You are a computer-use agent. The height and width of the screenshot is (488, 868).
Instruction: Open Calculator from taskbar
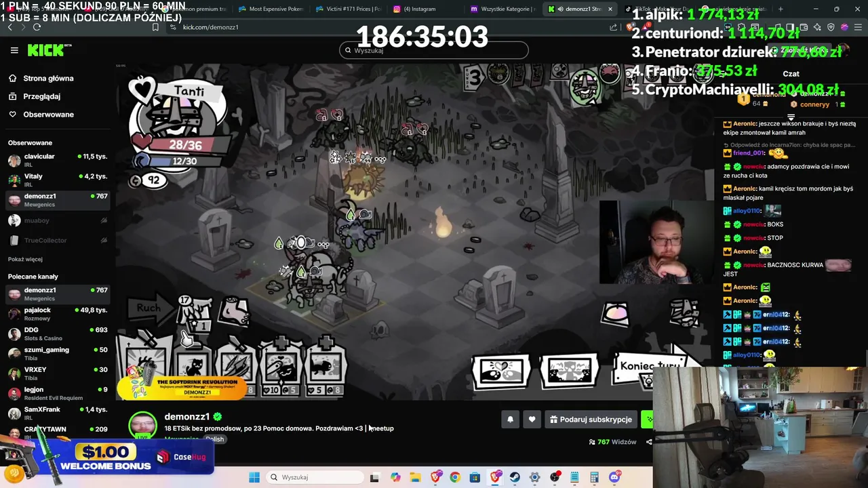(x=595, y=477)
